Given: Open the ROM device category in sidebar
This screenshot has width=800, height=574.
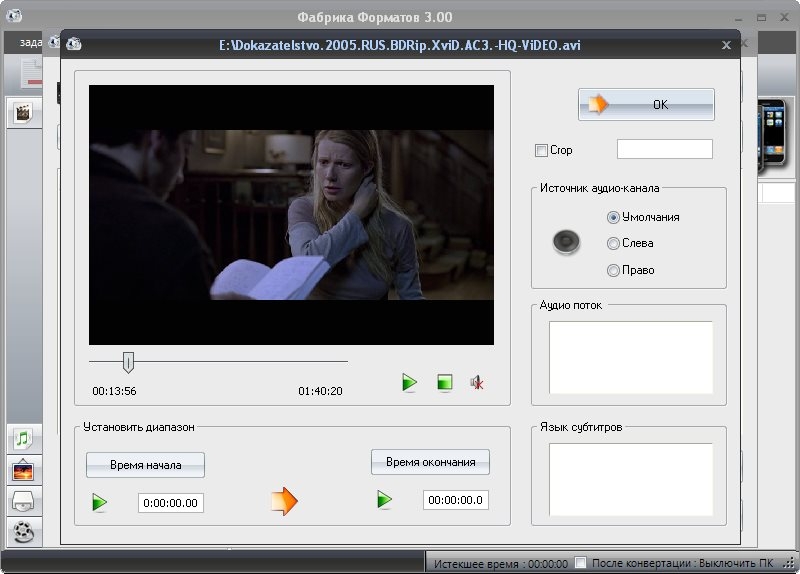Looking at the screenshot, I should (x=23, y=500).
